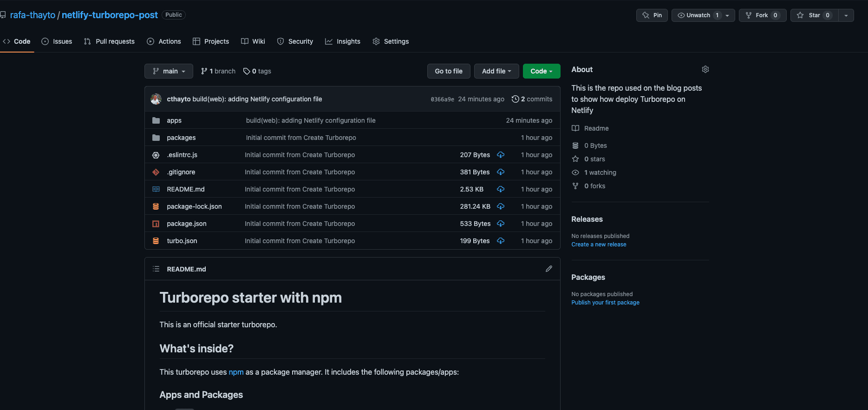Image resolution: width=868 pixels, height=410 pixels.
Task: Open the Projects tab
Action: pos(211,41)
